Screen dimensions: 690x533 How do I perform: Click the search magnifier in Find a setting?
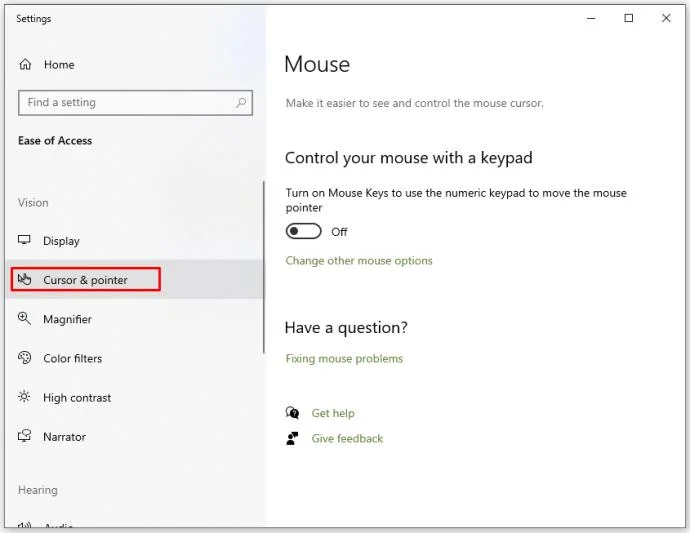click(241, 102)
